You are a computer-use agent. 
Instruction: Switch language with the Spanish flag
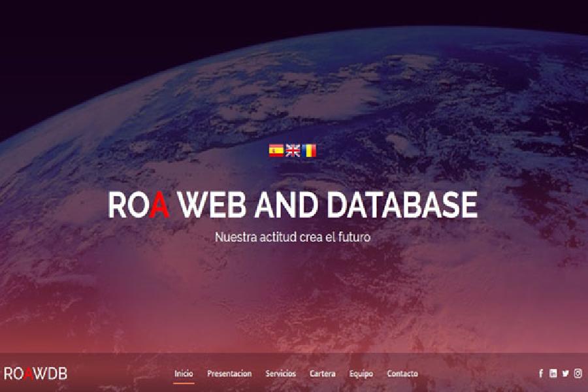[x=276, y=150]
